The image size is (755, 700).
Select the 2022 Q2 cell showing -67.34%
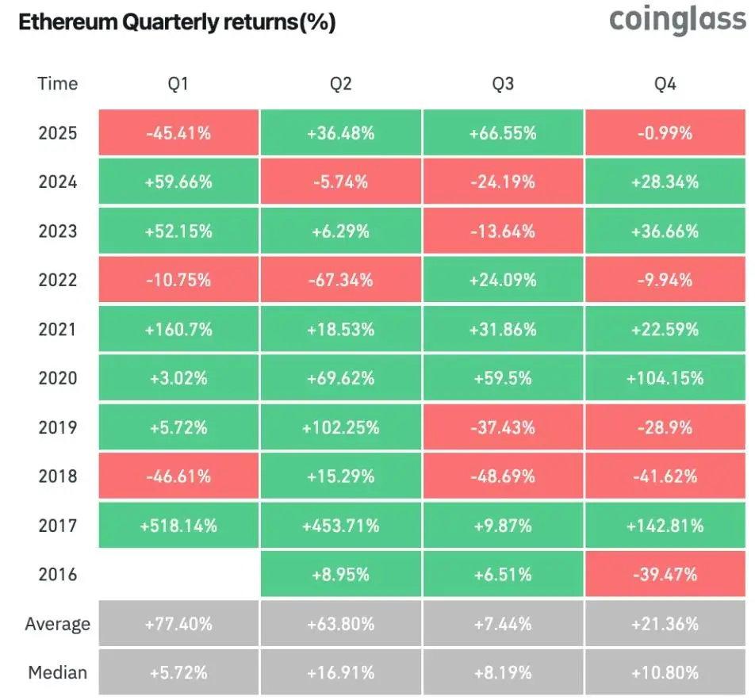tap(340, 280)
